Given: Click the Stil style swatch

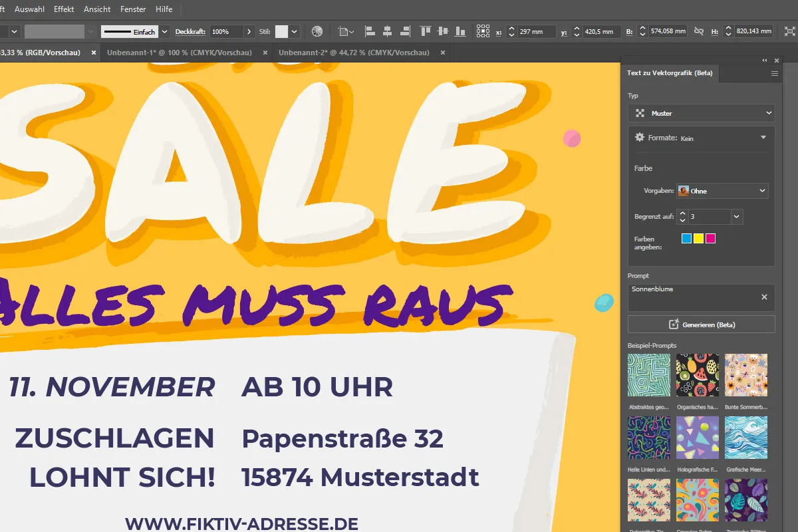Looking at the screenshot, I should click(x=282, y=31).
